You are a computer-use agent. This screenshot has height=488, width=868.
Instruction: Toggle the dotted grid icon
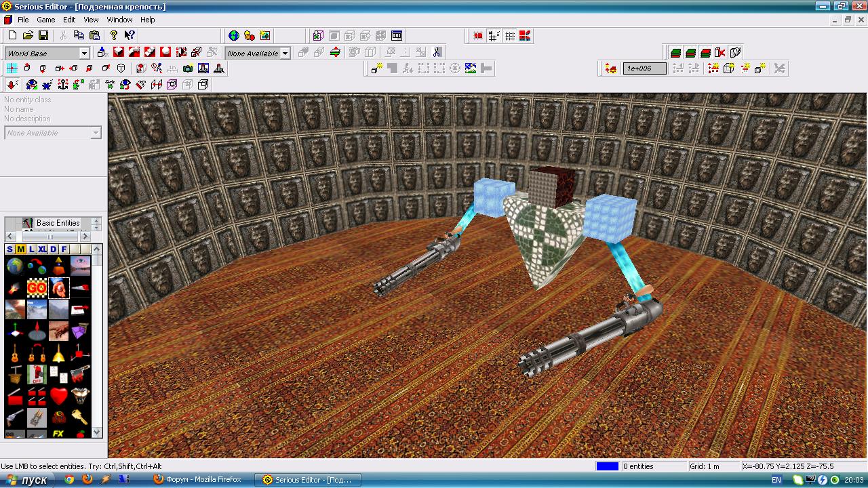(x=509, y=35)
